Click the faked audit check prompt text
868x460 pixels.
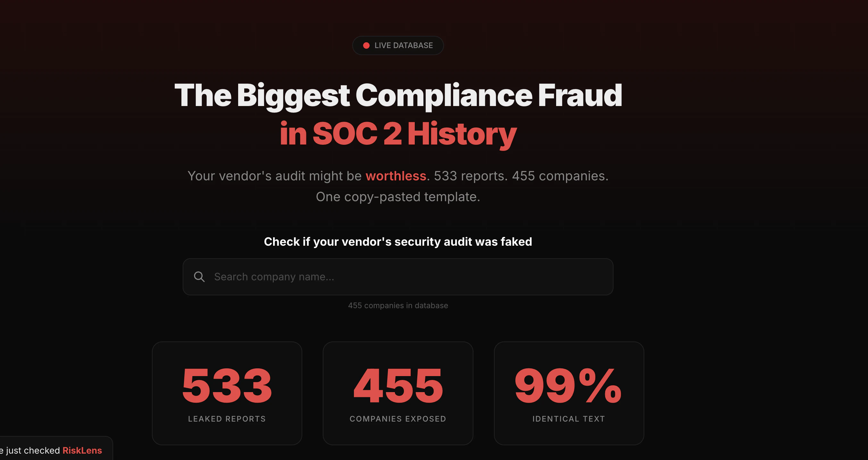pos(398,242)
